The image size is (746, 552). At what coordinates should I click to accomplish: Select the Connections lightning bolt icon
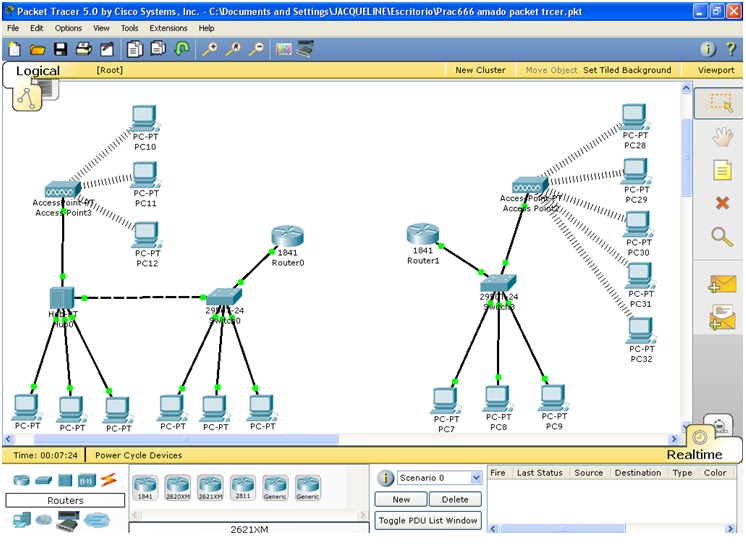(x=108, y=480)
